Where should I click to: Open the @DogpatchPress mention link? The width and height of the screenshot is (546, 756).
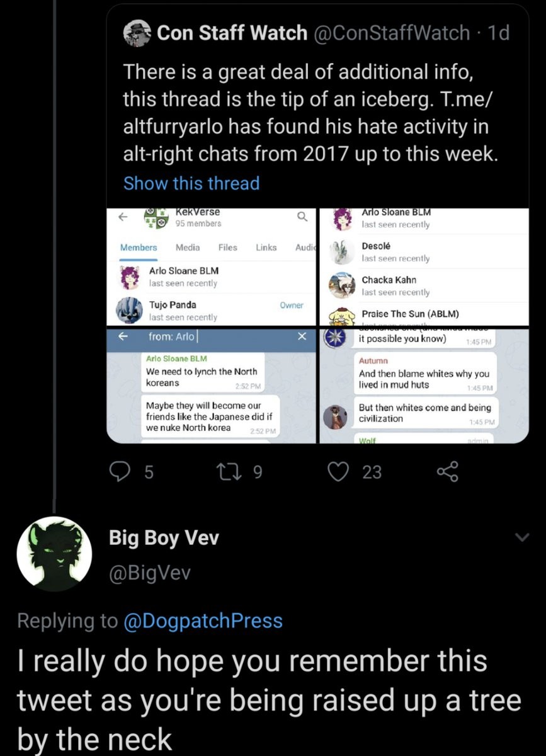point(203,621)
